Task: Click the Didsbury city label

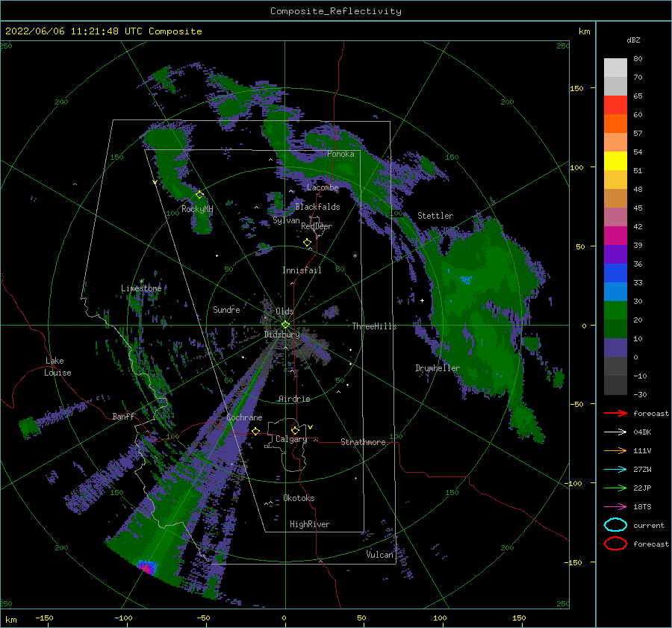Action: tap(282, 335)
